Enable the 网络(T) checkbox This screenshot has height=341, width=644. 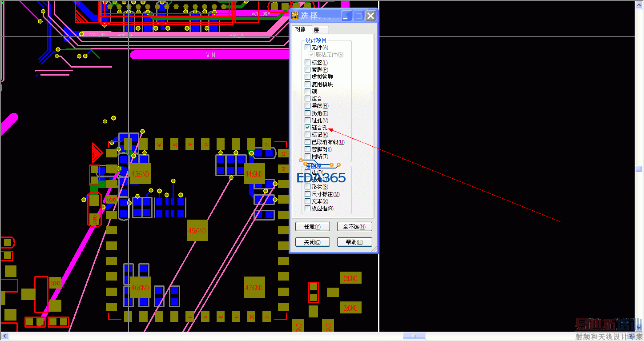[x=308, y=156]
